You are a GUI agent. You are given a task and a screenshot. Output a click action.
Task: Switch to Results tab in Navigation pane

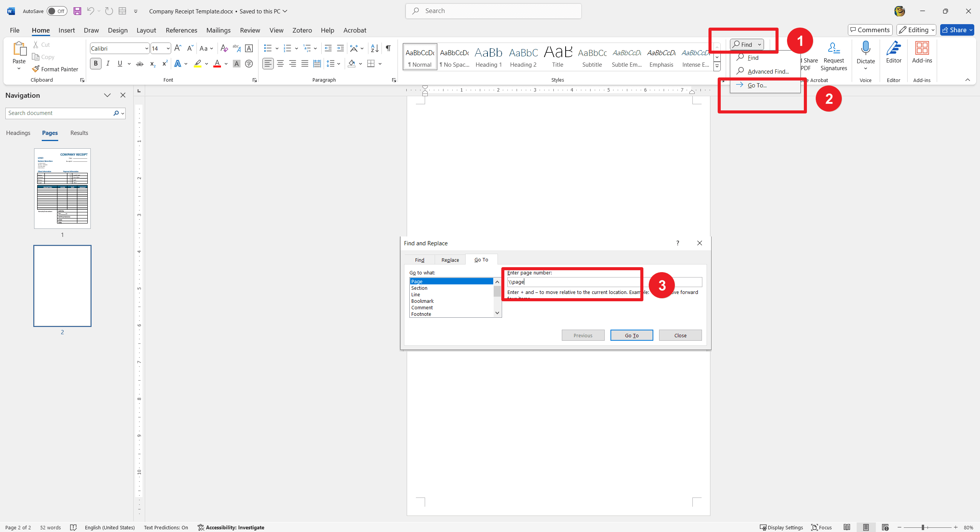(79, 132)
